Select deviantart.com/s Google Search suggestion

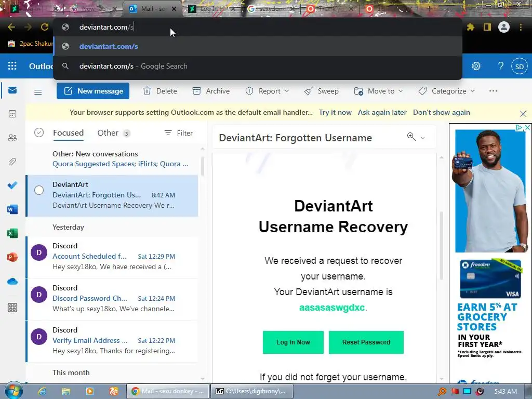click(258, 66)
